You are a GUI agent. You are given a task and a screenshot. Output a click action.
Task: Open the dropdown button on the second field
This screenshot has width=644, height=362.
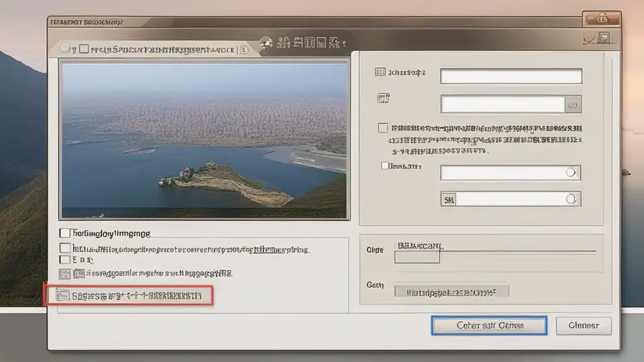(573, 105)
